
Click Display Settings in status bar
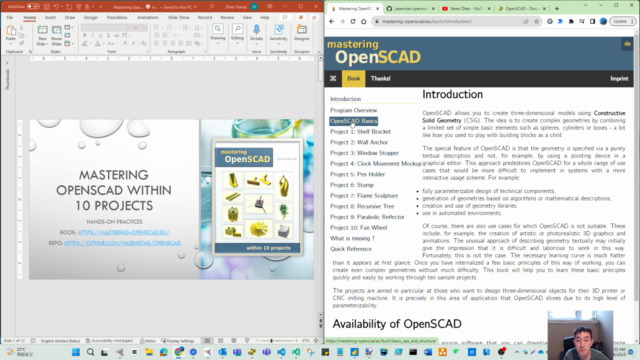178,340
